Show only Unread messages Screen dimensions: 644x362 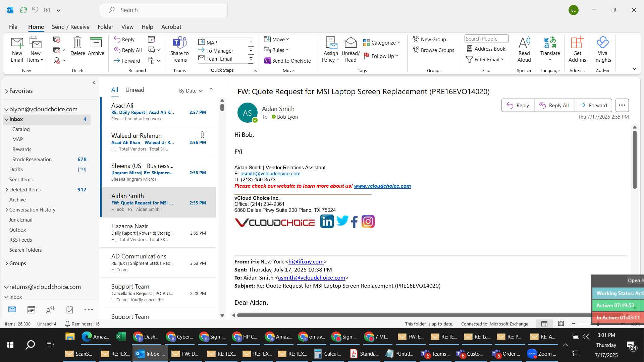(135, 90)
